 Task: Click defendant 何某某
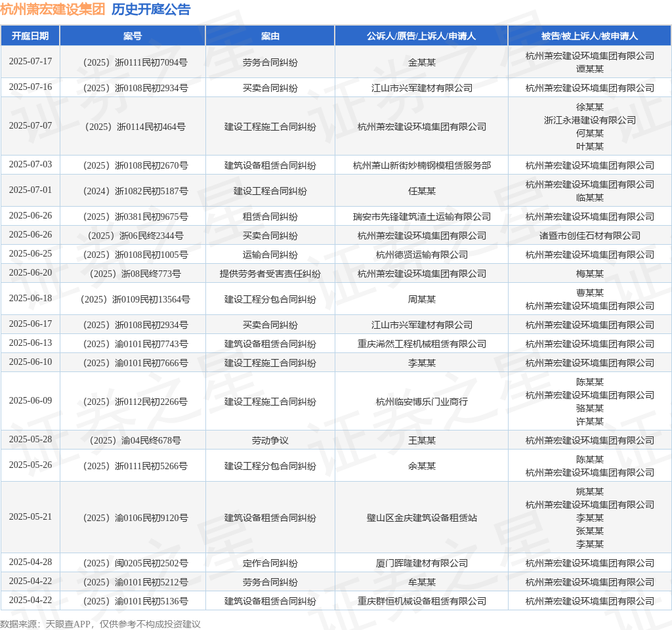[590, 133]
